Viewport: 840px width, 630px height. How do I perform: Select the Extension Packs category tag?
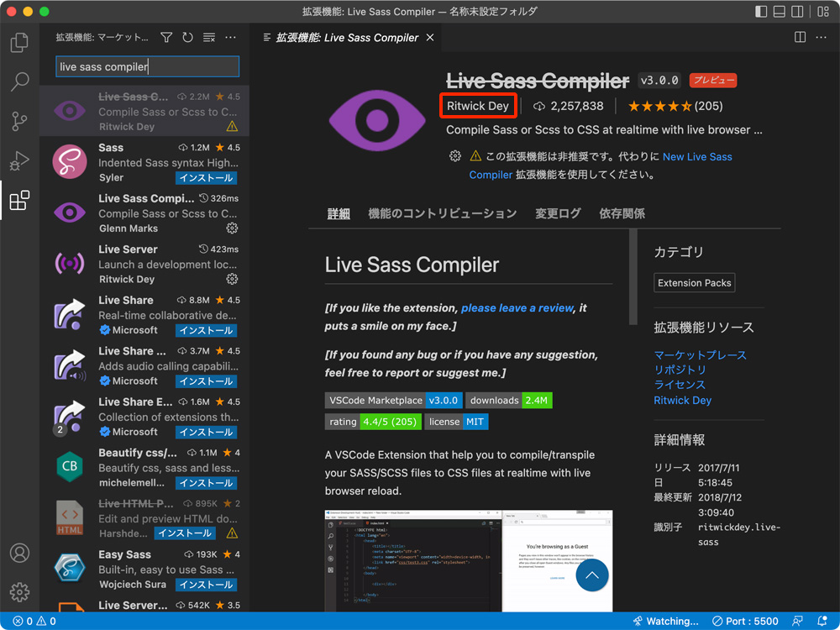(695, 283)
